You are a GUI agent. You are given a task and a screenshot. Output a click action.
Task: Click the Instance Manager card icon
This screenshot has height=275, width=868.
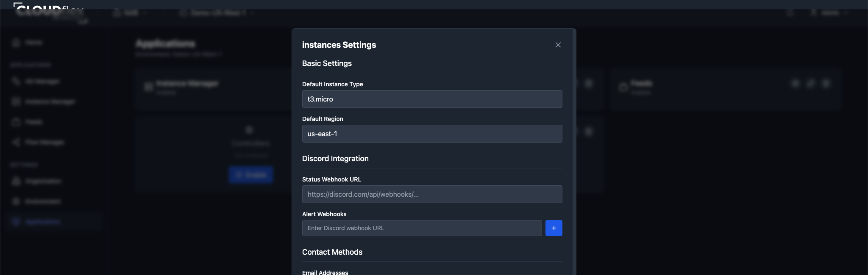tap(148, 87)
